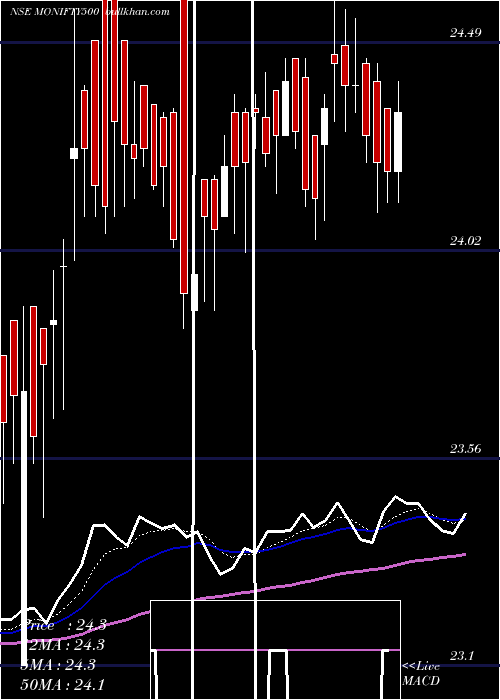Click the 24.02 price level label
The width and height of the screenshot is (500, 700).
[465, 241]
